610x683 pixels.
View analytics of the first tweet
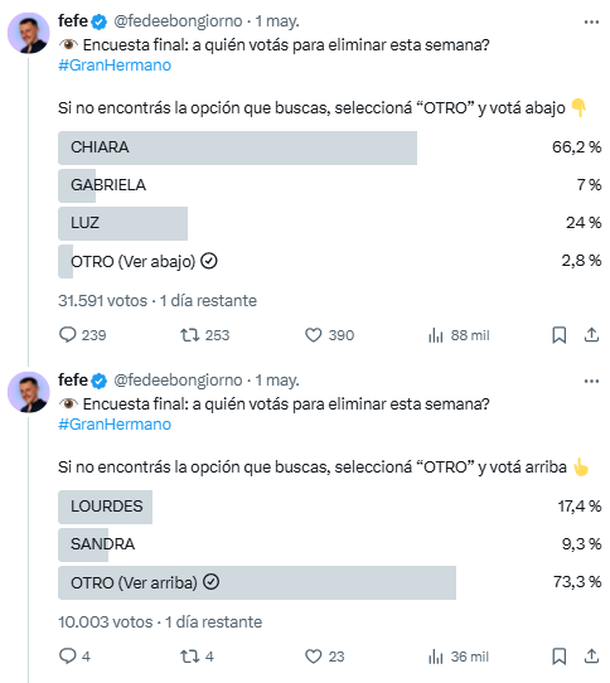click(x=436, y=335)
